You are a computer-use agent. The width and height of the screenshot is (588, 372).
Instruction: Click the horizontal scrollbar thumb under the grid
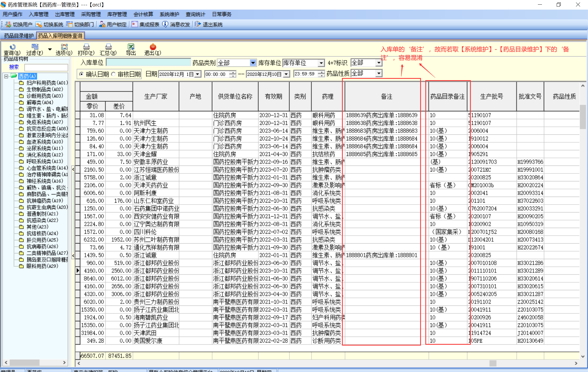tap(493, 363)
